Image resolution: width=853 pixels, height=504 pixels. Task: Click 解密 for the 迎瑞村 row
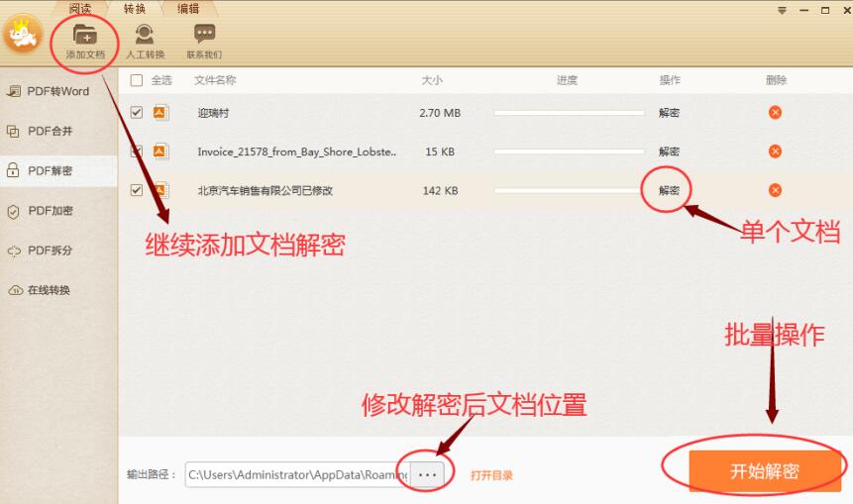coord(669,113)
